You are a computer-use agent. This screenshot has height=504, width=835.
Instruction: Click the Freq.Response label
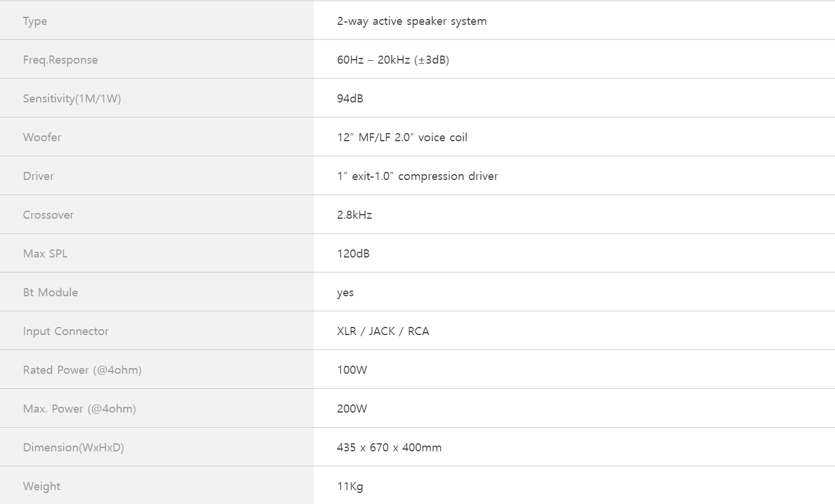60,60
